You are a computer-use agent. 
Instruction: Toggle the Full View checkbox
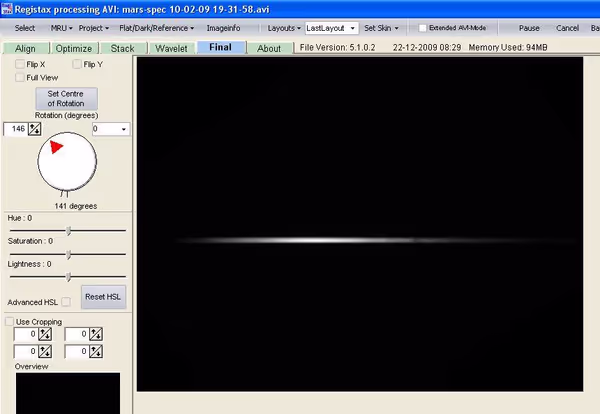(x=21, y=77)
